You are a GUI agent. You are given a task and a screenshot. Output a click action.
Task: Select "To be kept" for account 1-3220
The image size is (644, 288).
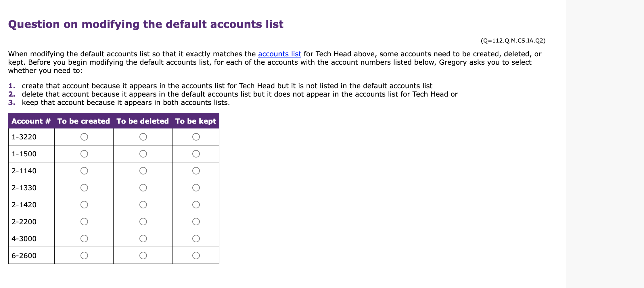tap(196, 137)
